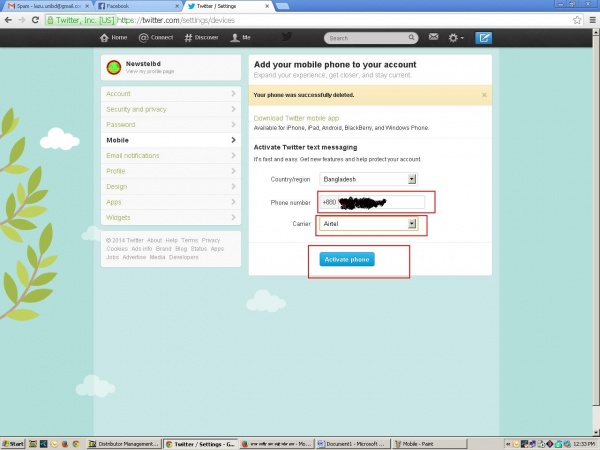This screenshot has width=600, height=450.
Task: Open the Privacy footer link
Action: click(x=211, y=240)
